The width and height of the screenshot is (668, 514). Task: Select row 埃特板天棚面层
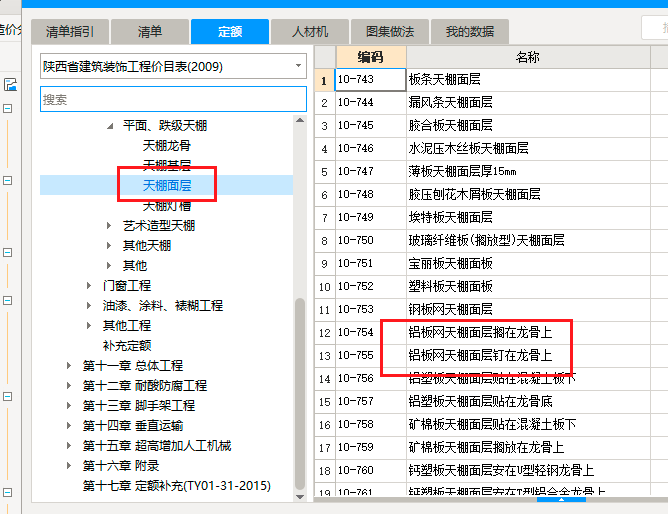click(x=528, y=218)
